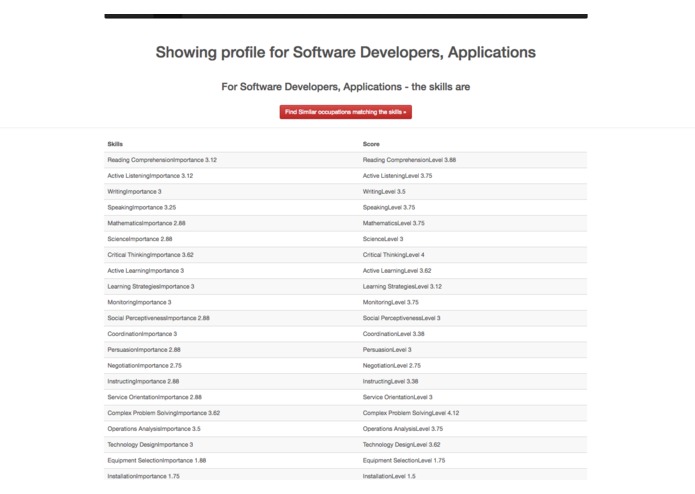Image resolution: width=695 pixels, height=494 pixels.
Task: Click Service OrientationImportance 2.88 cell
Action: point(154,397)
